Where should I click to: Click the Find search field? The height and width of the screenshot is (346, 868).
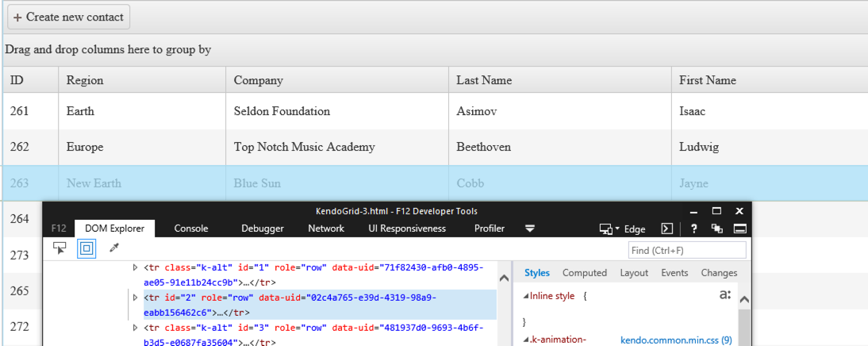tap(687, 251)
